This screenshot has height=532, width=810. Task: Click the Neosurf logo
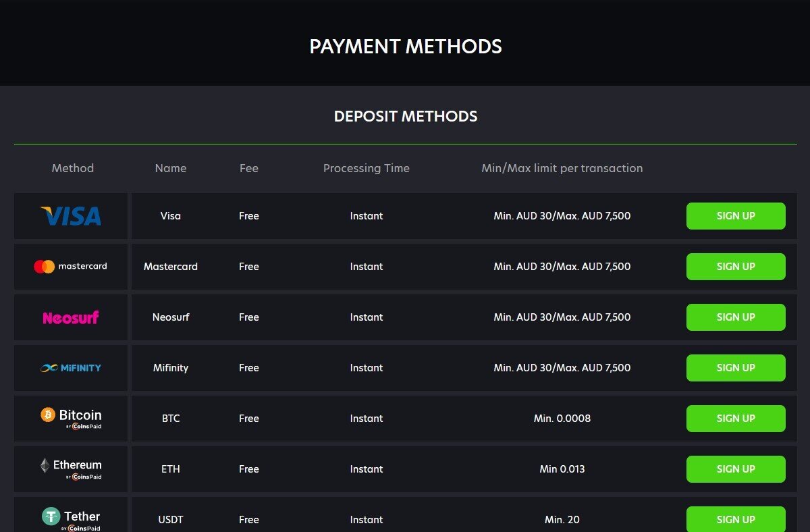coord(71,317)
